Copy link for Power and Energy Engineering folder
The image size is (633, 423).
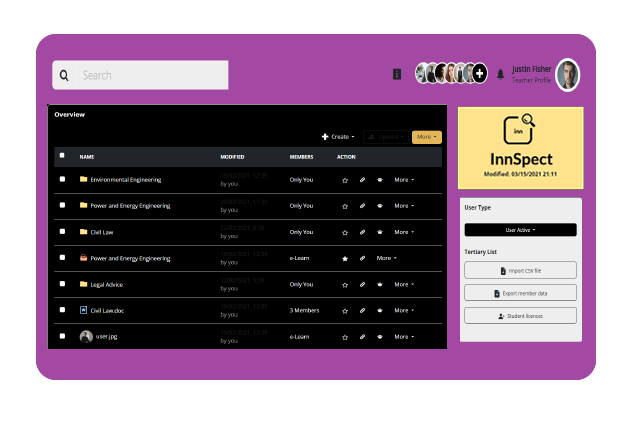pos(362,206)
